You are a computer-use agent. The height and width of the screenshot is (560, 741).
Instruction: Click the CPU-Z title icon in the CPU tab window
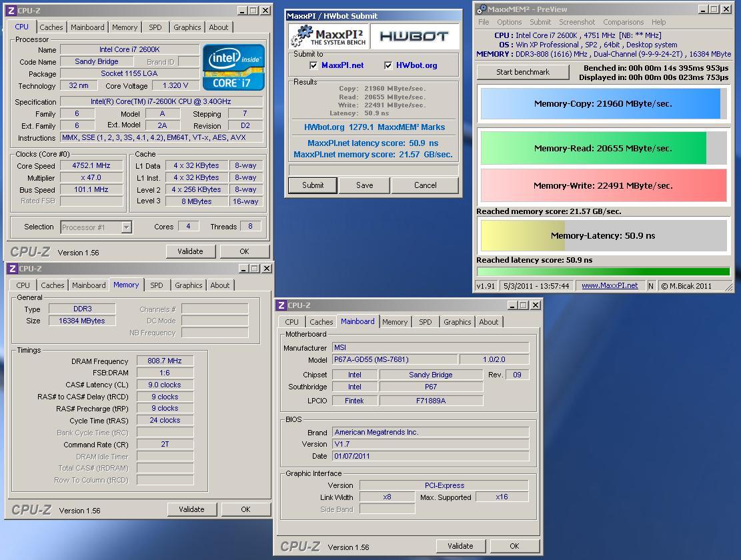11,11
